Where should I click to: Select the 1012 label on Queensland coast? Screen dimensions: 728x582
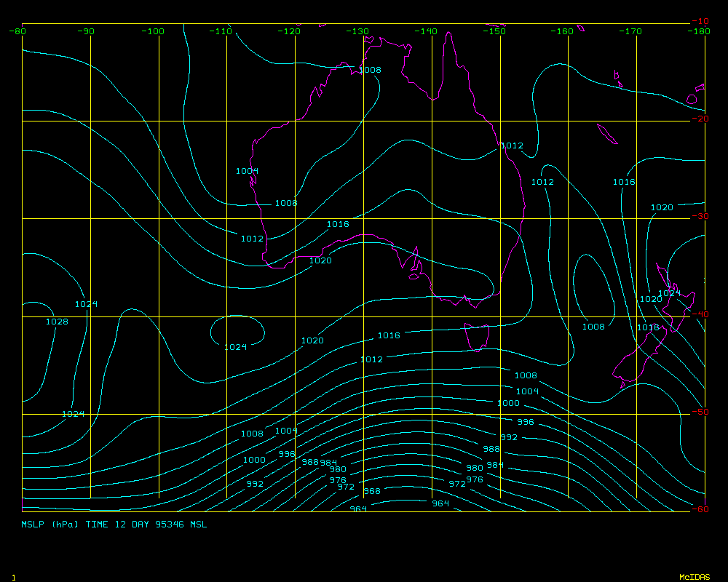click(512, 145)
